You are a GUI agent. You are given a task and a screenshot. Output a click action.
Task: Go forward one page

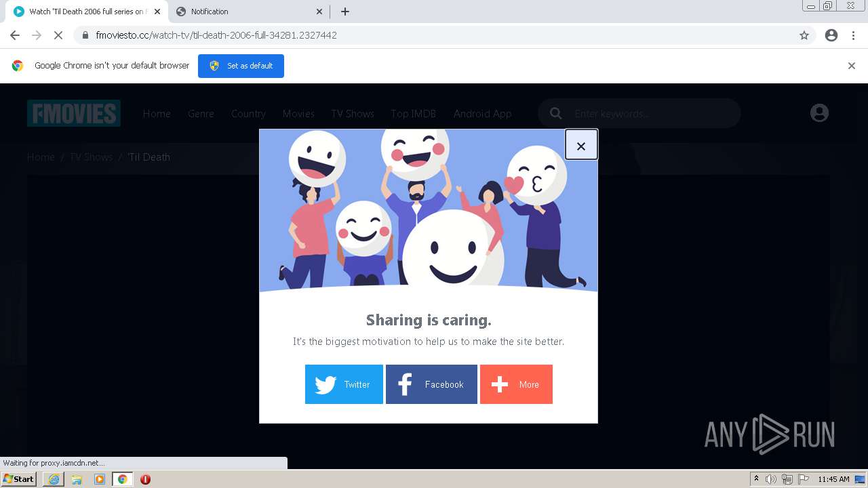tap(37, 35)
